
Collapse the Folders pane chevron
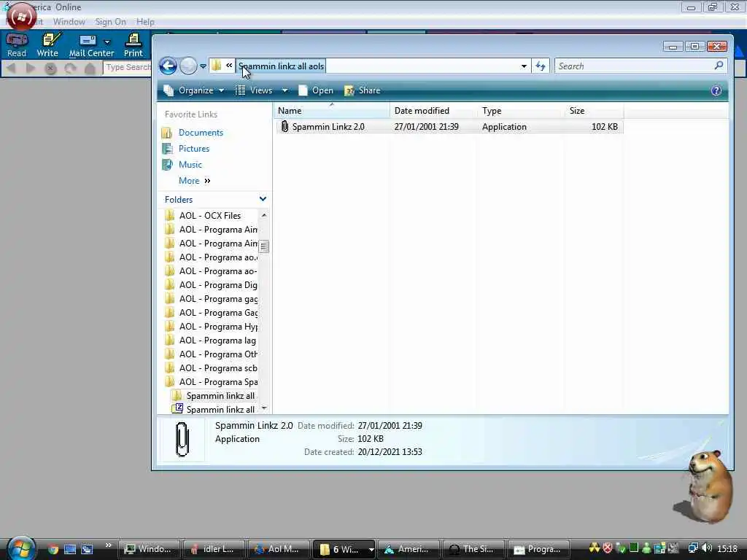click(x=263, y=199)
